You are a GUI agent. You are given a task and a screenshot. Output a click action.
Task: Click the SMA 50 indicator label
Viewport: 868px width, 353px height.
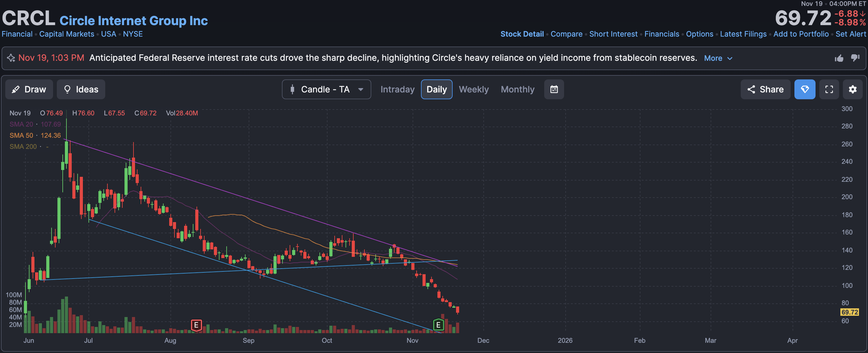tap(21, 136)
